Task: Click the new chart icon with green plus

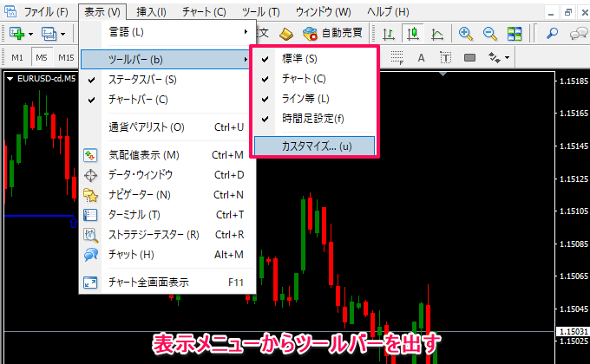Action: point(16,34)
